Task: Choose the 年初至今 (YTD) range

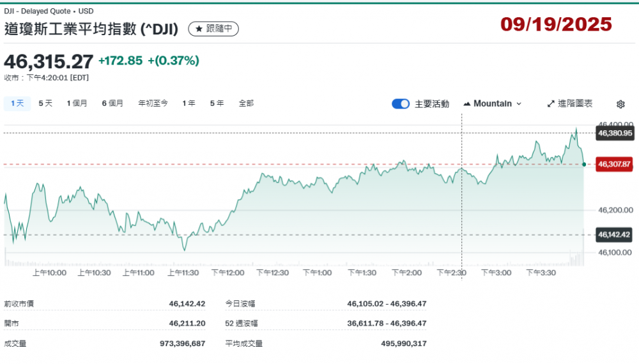Action: click(x=153, y=103)
